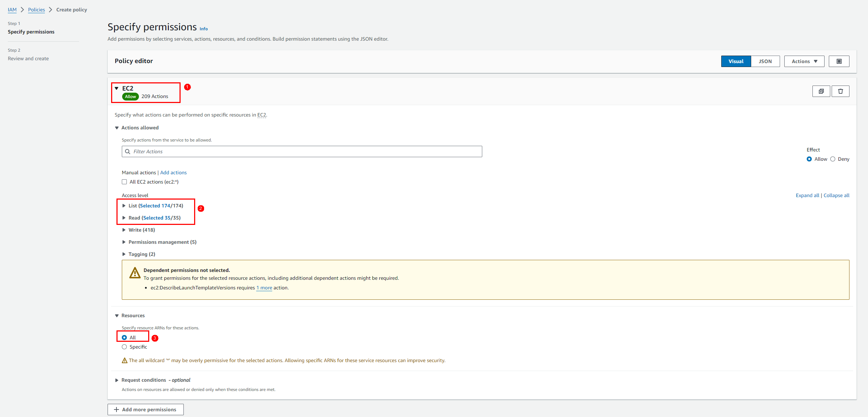868x417 pixels.
Task: Check the All EC2 actions checkbox
Action: pos(124,182)
